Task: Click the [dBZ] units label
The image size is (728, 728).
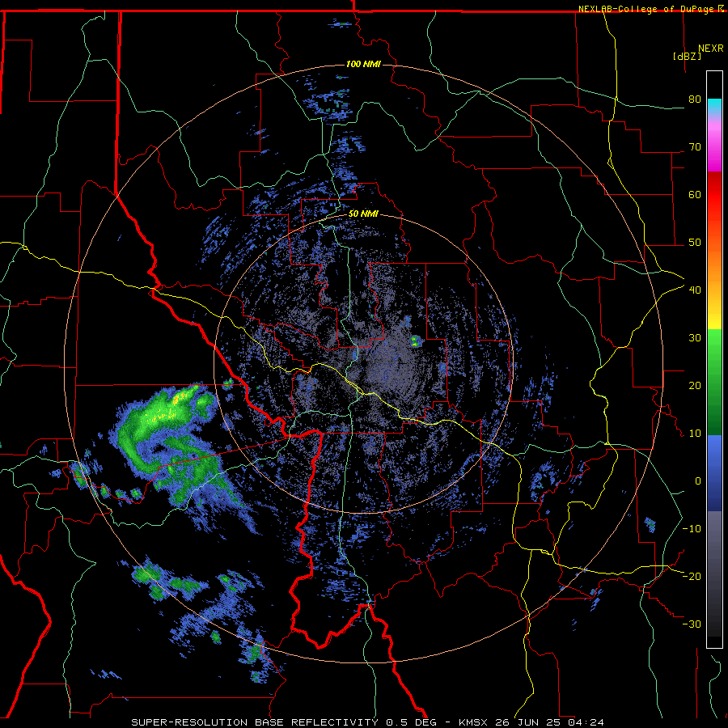Action: 687,57
